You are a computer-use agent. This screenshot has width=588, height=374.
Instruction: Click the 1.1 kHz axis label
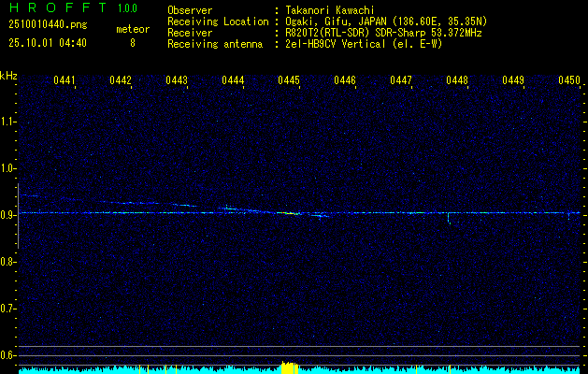coord(8,122)
